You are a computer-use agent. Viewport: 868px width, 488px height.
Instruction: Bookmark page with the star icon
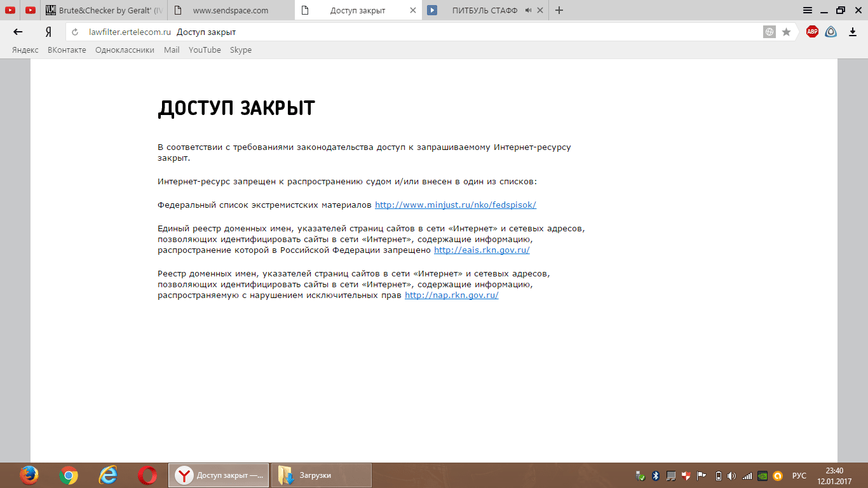click(786, 32)
